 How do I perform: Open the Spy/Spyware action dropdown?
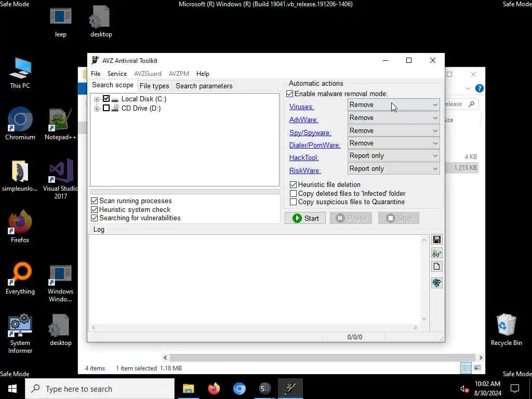(x=394, y=130)
